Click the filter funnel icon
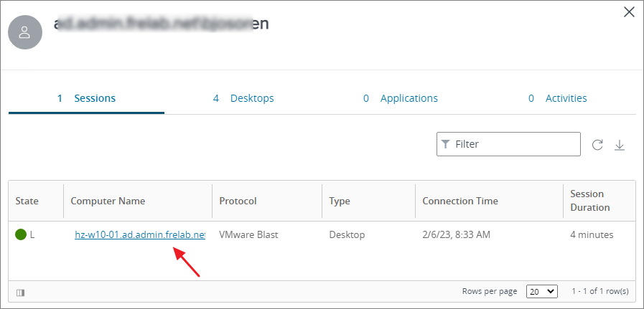The image size is (644, 309). pyautogui.click(x=446, y=144)
